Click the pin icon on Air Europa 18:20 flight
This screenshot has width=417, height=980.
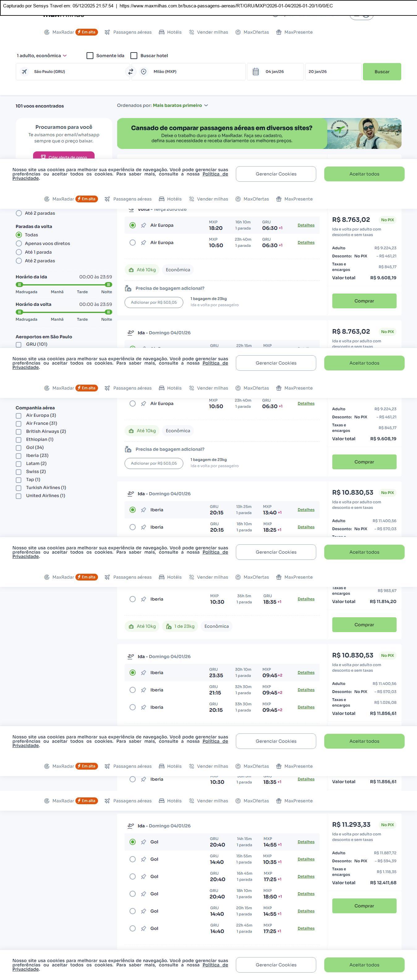(143, 225)
